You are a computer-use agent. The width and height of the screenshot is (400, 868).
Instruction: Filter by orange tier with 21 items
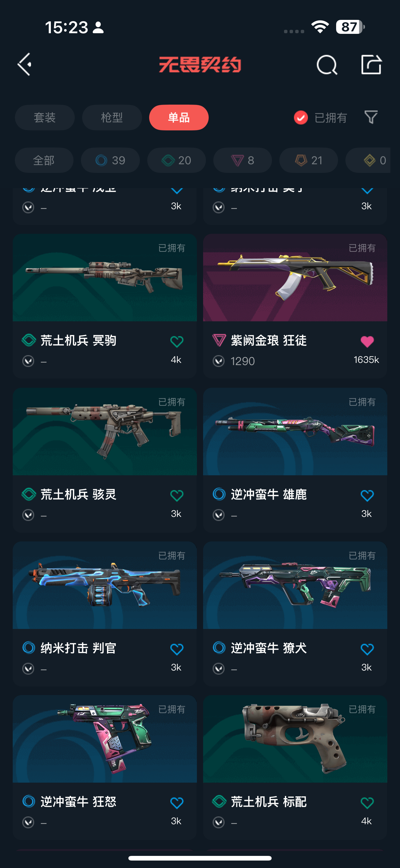[x=309, y=160]
